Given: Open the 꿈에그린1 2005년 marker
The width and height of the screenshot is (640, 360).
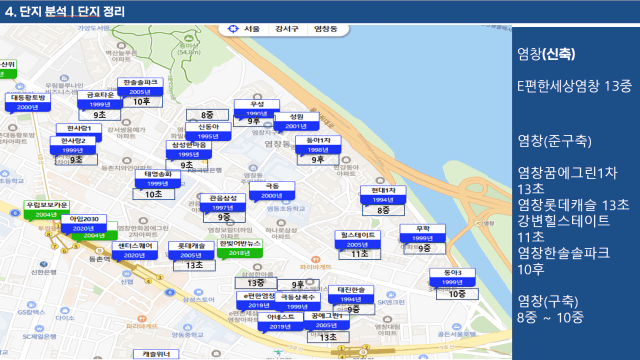Looking at the screenshot, I should 327,320.
